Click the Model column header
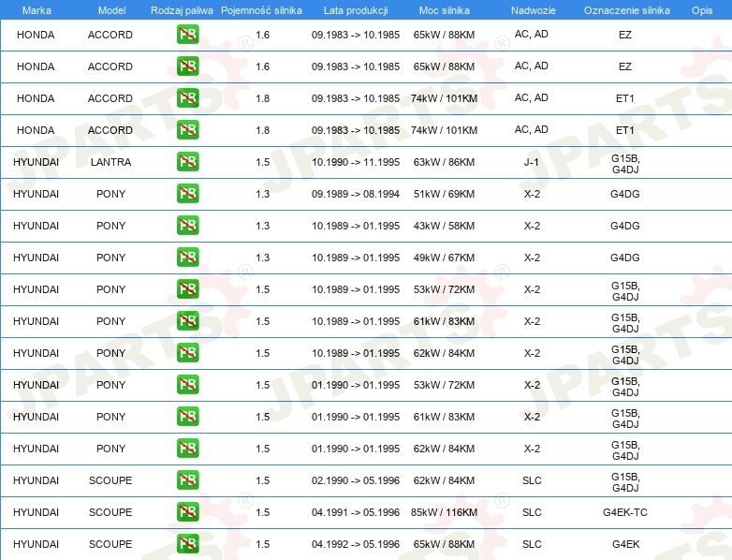Viewport: 732px width, 560px height. click(111, 10)
